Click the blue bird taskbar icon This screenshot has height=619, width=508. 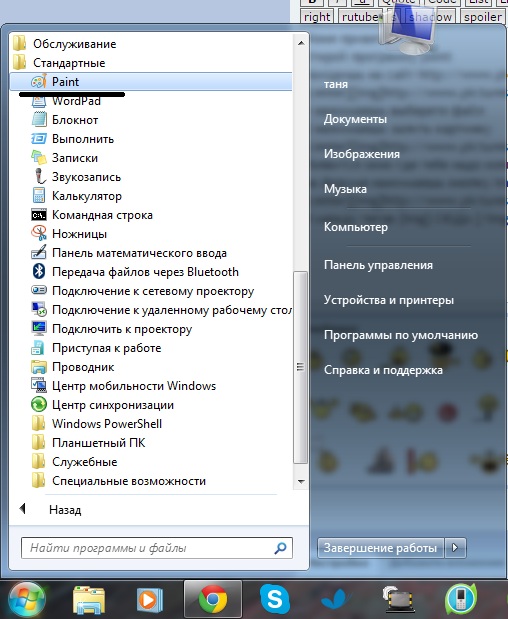click(336, 600)
